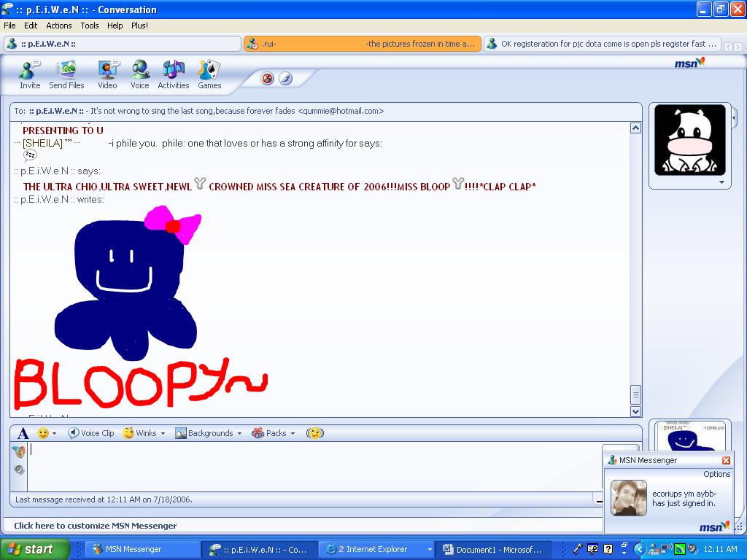Open the Help menu
Image resolution: width=747 pixels, height=560 pixels.
(x=115, y=26)
